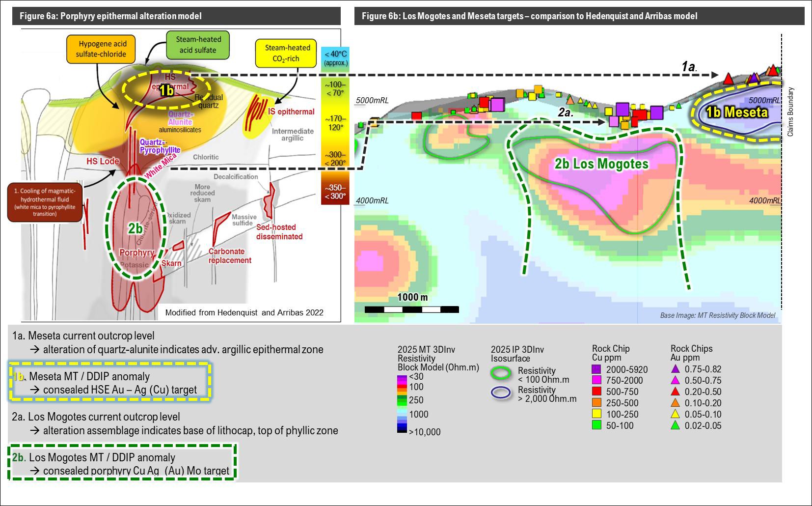Image resolution: width=812 pixels, height=506 pixels.
Task: Click green Resistivity < 100 Ohm.m isosurface oval
Action: click(x=501, y=374)
